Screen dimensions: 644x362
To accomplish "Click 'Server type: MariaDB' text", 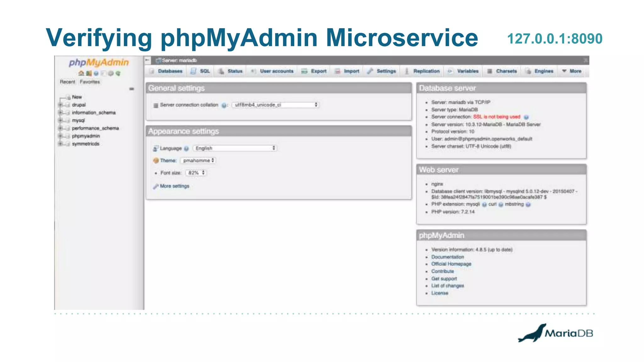I will click(x=454, y=110).
